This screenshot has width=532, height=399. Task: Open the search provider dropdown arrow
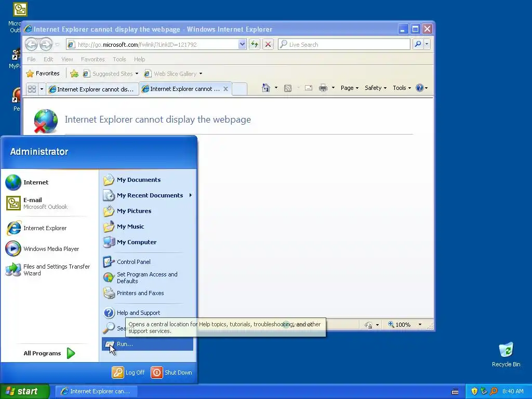[427, 44]
